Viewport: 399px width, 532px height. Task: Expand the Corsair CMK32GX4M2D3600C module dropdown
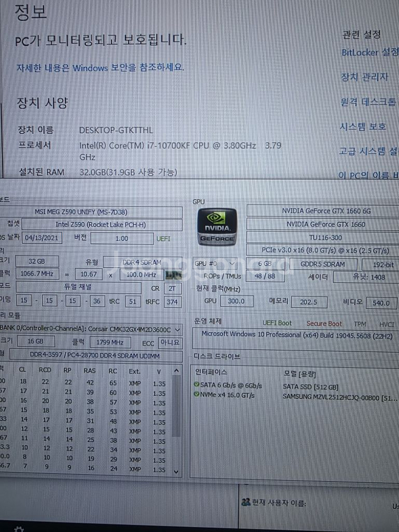tap(90, 329)
